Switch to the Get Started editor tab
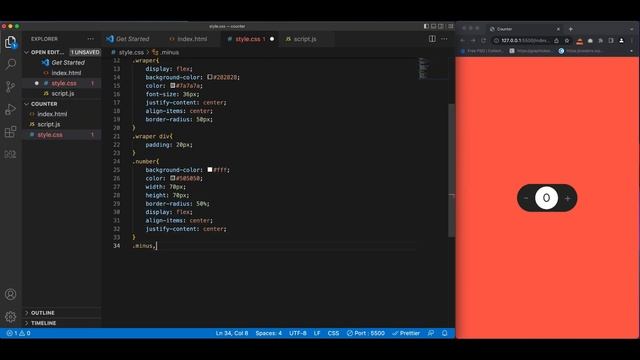Image resolution: width=640 pixels, height=360 pixels. click(128, 39)
